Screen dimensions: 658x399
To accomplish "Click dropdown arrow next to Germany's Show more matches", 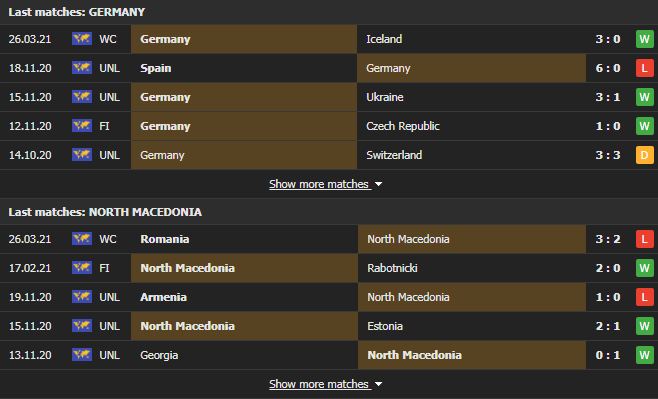I will [379, 184].
